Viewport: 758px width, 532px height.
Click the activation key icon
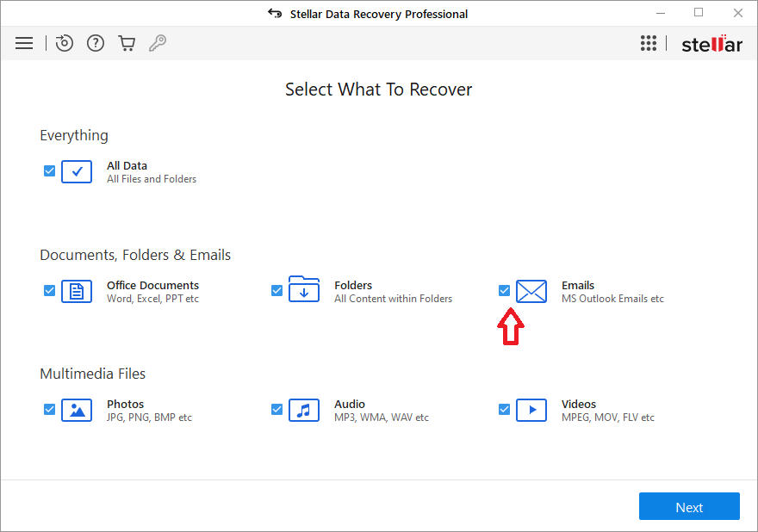158,43
